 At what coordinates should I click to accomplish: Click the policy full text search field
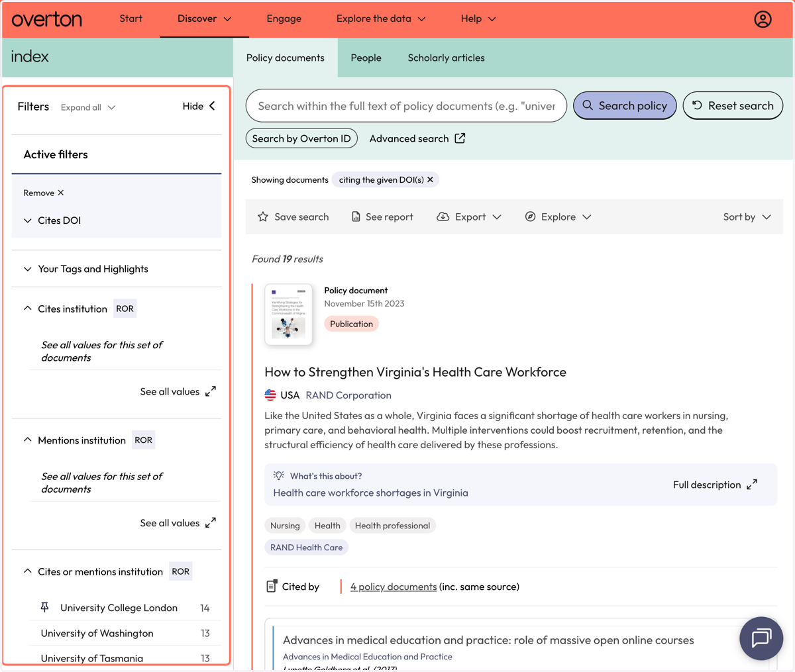[406, 106]
